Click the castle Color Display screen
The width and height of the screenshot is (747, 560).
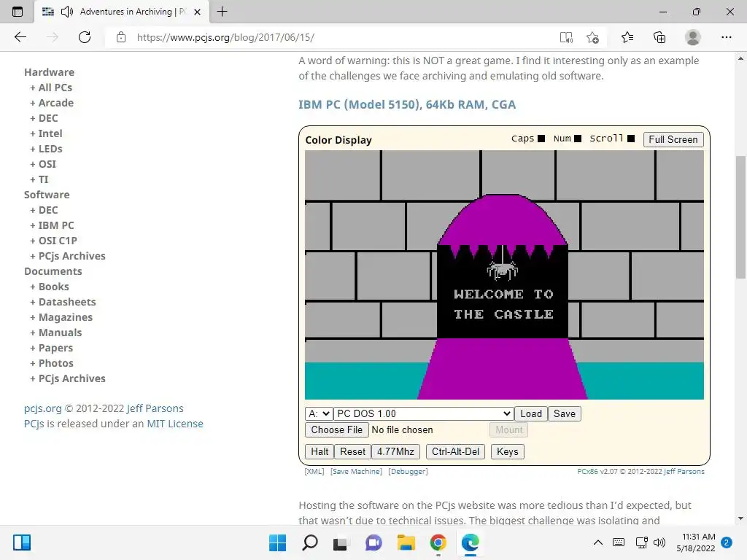(x=504, y=275)
